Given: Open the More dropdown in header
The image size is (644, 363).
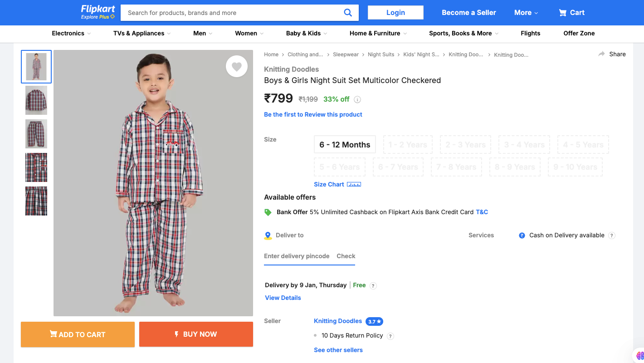Looking at the screenshot, I should pyautogui.click(x=526, y=13).
